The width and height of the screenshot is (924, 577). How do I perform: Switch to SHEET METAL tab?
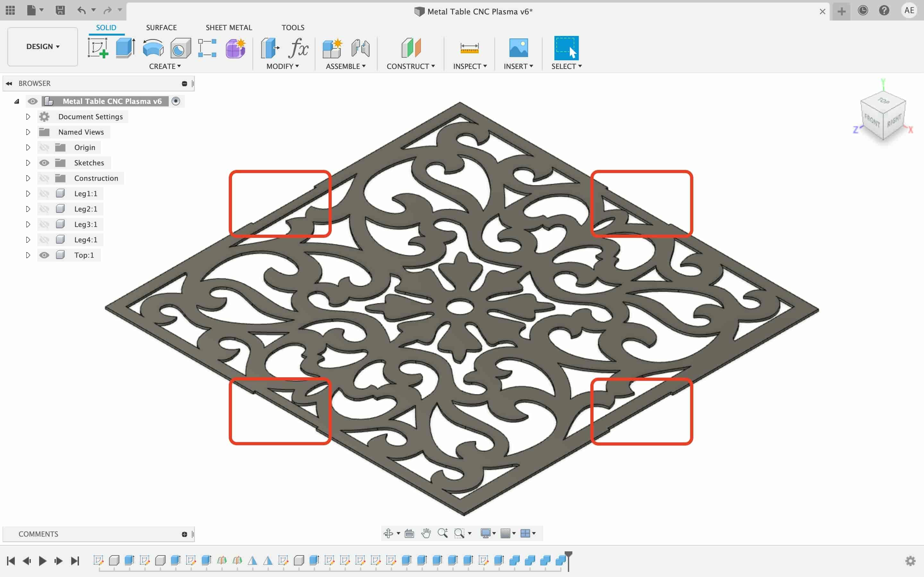[229, 27]
